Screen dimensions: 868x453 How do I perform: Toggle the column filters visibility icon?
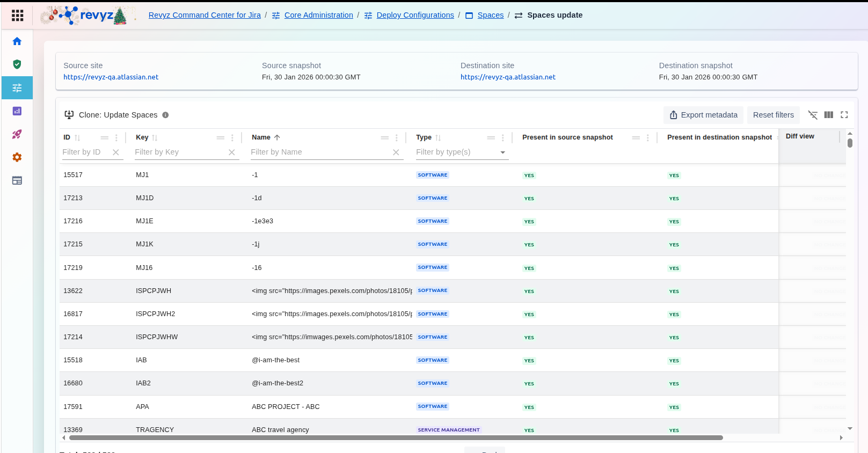pos(813,115)
